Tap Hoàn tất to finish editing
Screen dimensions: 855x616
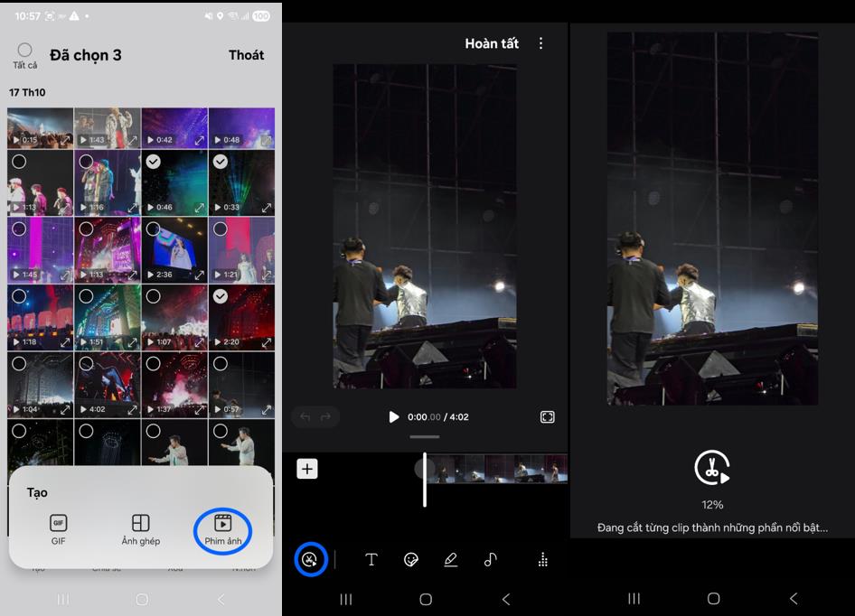tap(492, 42)
